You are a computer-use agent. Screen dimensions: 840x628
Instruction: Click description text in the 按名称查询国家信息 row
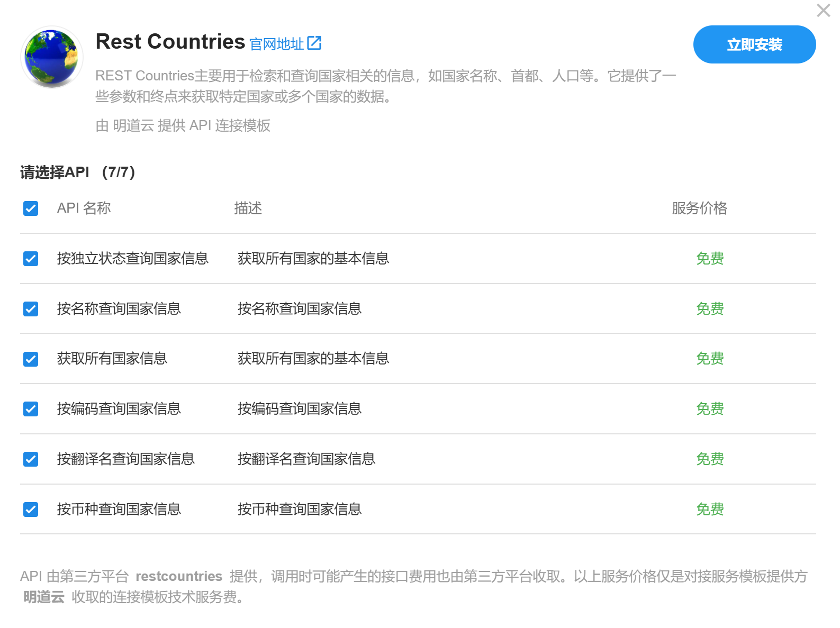click(x=300, y=309)
